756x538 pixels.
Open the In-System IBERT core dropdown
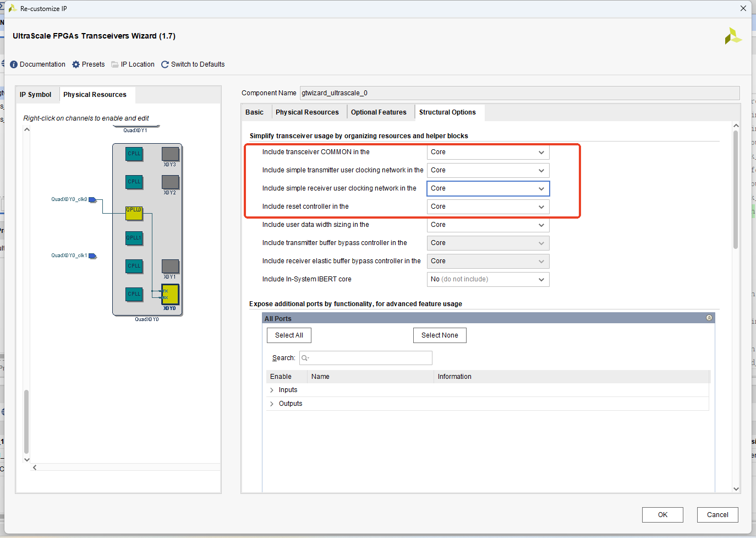click(488, 279)
